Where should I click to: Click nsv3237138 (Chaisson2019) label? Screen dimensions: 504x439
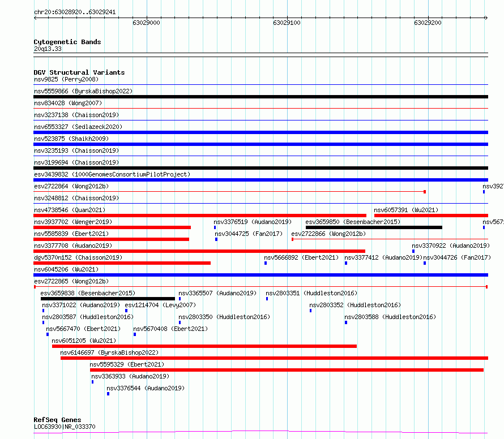click(76, 115)
